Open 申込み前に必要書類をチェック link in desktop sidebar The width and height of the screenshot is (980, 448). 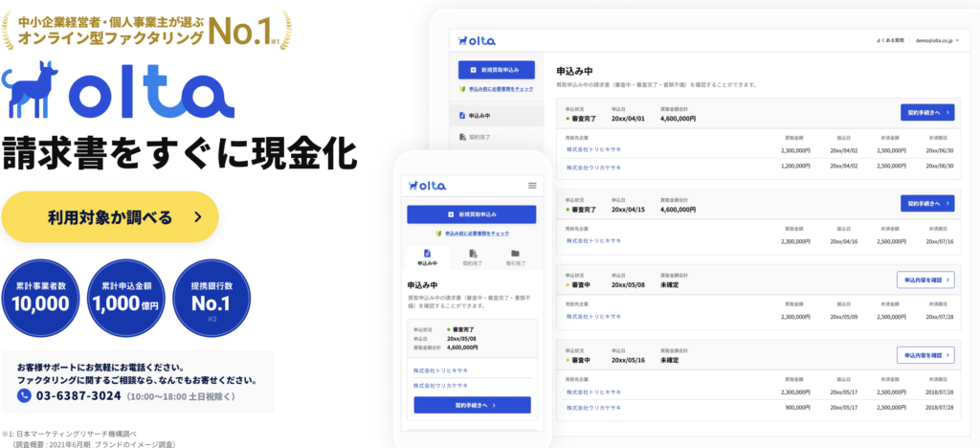pyautogui.click(x=497, y=89)
